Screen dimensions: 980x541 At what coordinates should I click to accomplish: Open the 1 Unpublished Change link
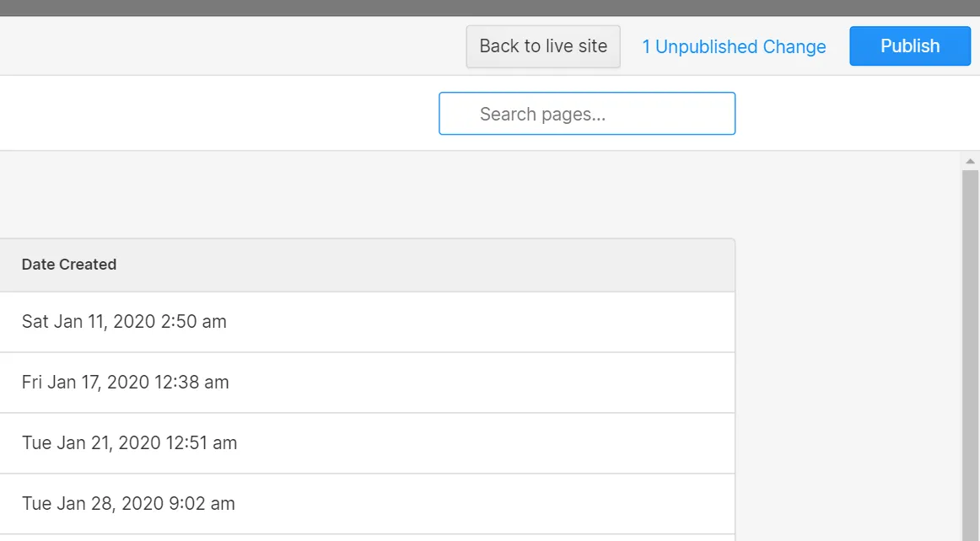click(x=734, y=47)
